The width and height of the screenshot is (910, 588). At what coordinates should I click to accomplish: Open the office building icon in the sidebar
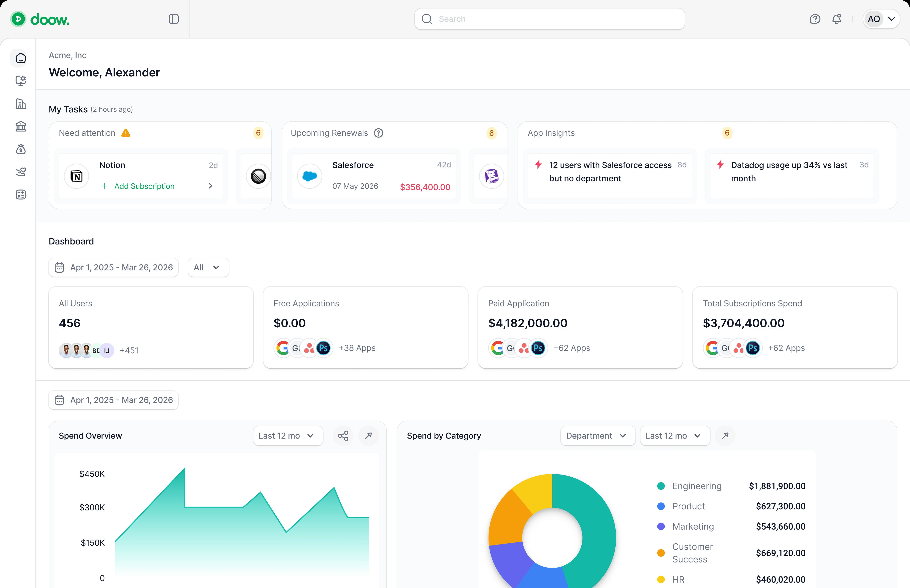(x=21, y=103)
